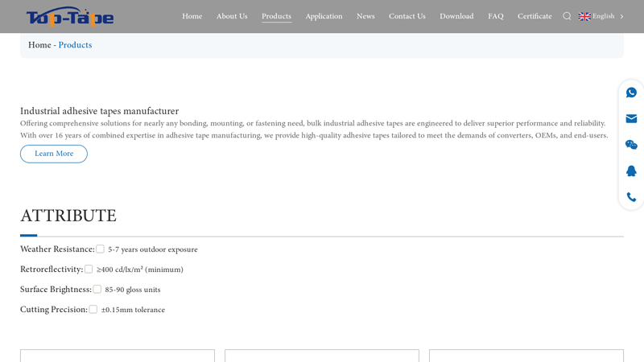Select the ±0.15mm tolerance checkbox

[93, 310]
